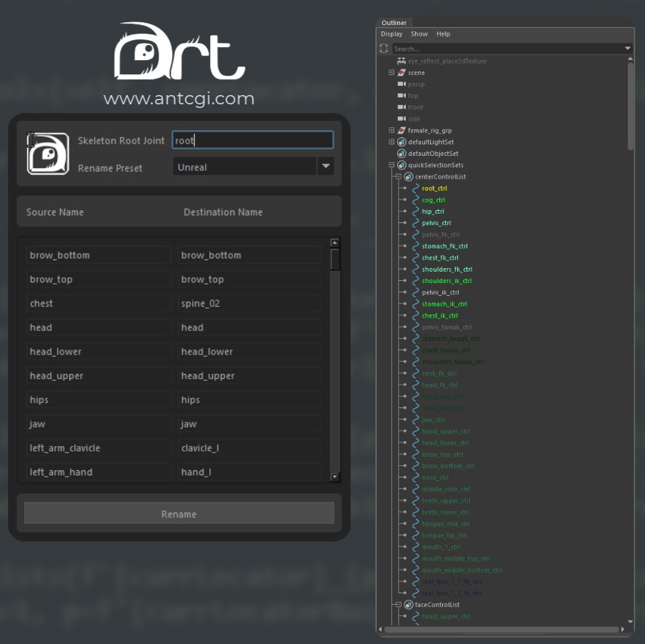The image size is (645, 644).
Task: Open the www.antcgi.com link
Action: tap(179, 99)
